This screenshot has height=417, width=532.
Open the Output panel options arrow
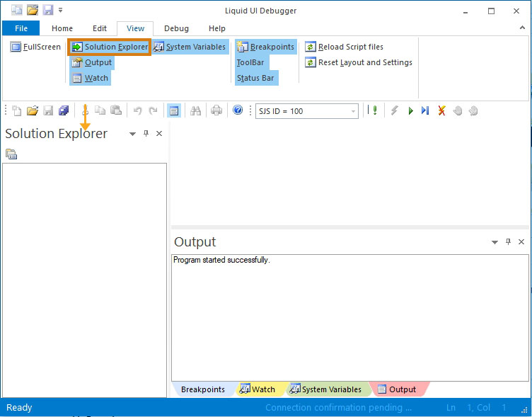click(495, 242)
